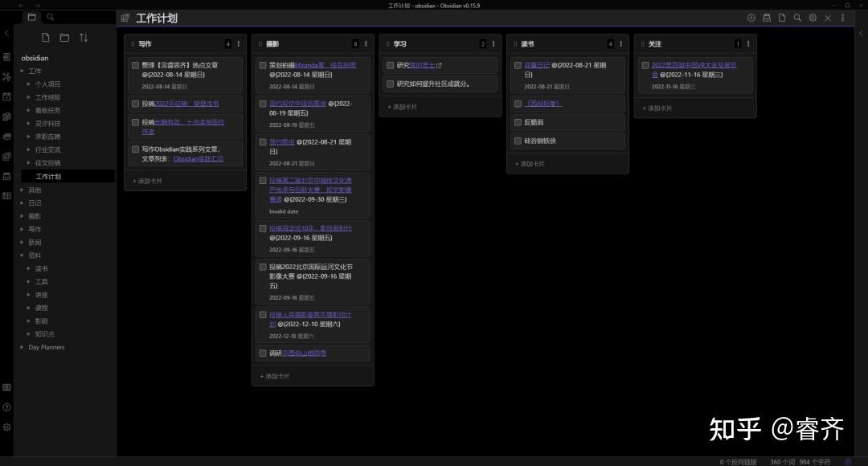
Task: Expand the 其他 folder
Action: pyautogui.click(x=23, y=190)
